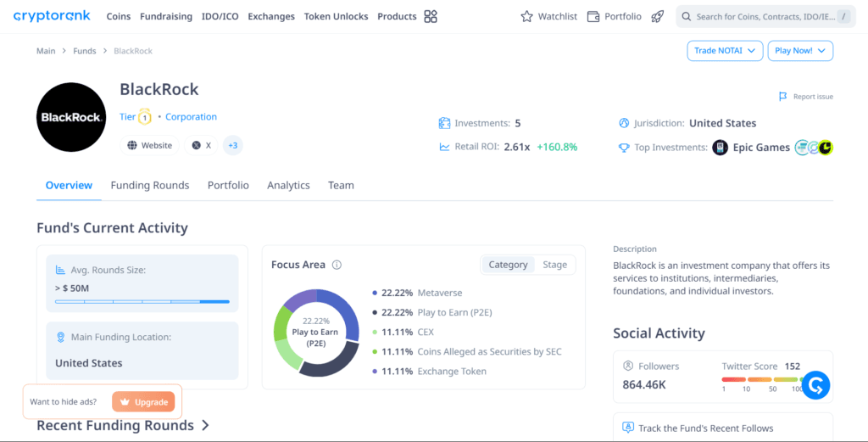868x442 pixels.
Task: Click the Top Investments trophy icon
Action: point(624,148)
